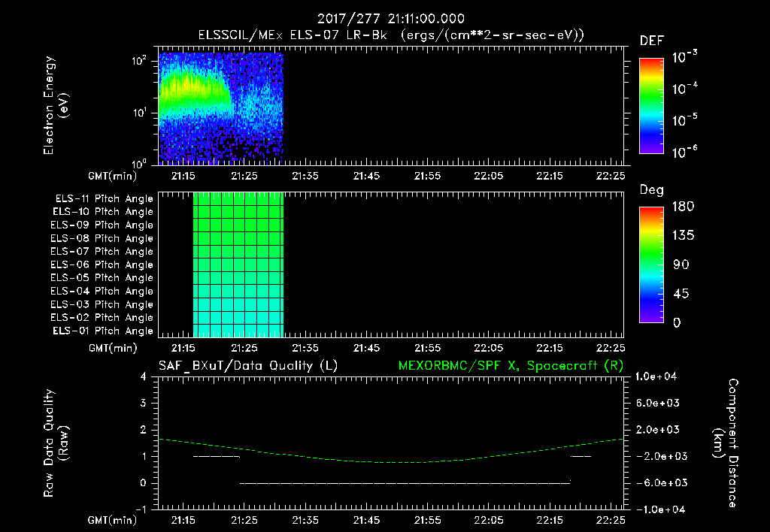Select the 'ELS-01 Pitch Angle' row label
Viewport: 770px width, 532px height.
pyautogui.click(x=103, y=331)
